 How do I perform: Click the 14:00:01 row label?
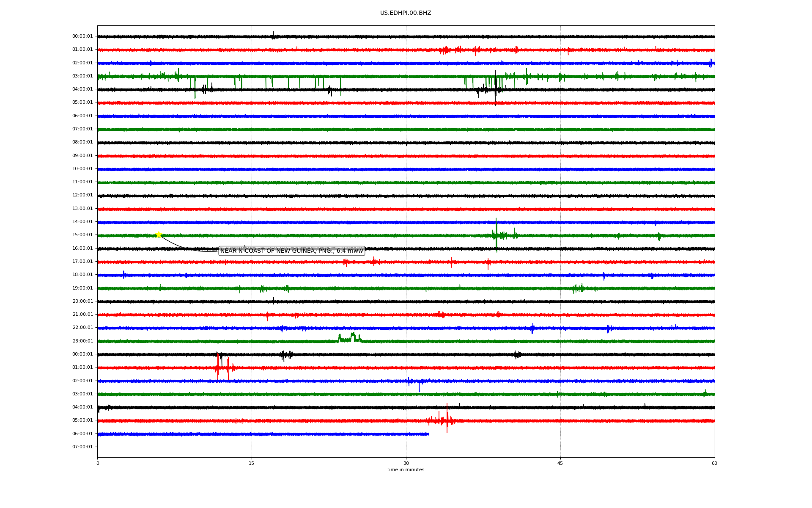click(82, 221)
